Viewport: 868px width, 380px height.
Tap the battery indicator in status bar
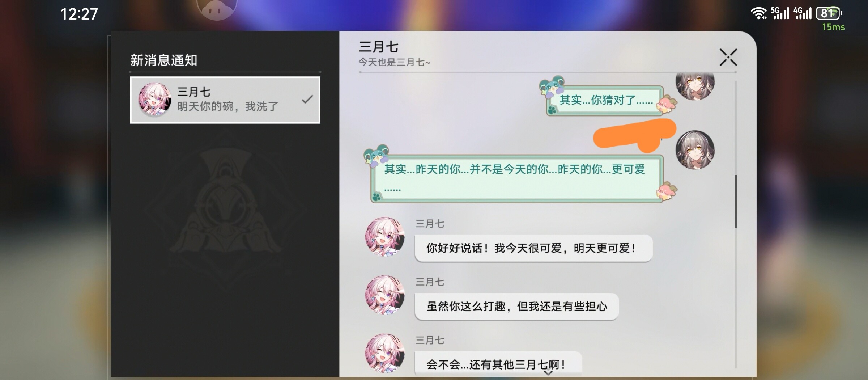click(x=829, y=13)
